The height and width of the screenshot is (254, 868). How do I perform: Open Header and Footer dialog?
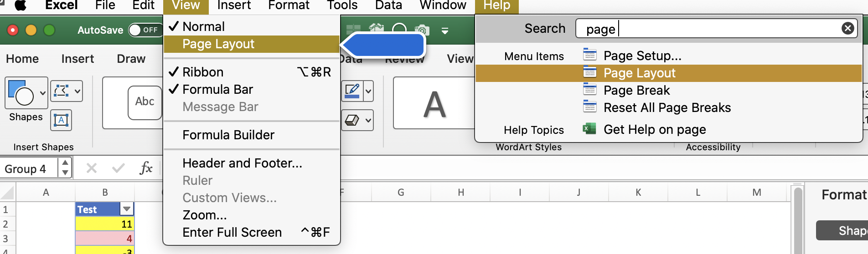(x=251, y=163)
